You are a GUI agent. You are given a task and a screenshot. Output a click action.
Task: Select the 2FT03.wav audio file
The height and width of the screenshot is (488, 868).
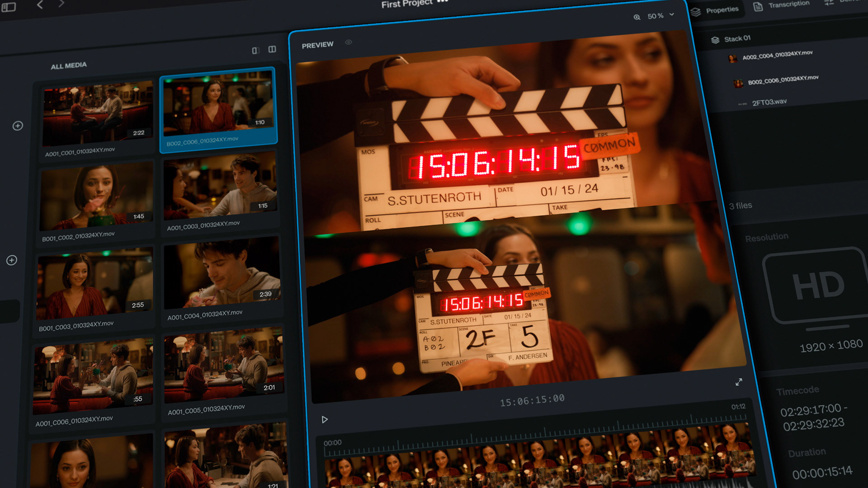(769, 102)
